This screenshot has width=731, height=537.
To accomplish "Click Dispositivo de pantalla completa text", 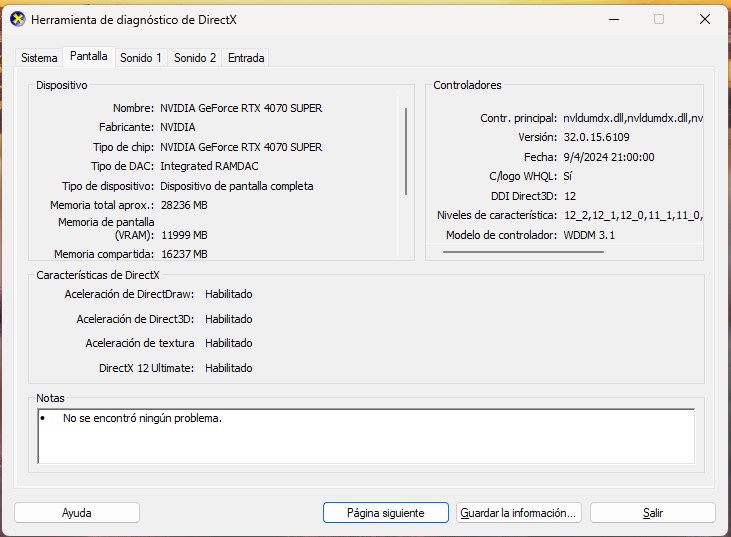I will tap(236, 186).
